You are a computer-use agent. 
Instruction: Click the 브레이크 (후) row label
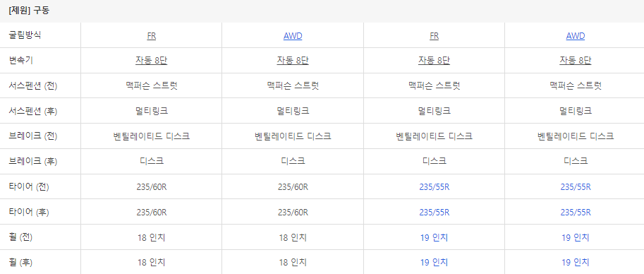tap(33, 162)
